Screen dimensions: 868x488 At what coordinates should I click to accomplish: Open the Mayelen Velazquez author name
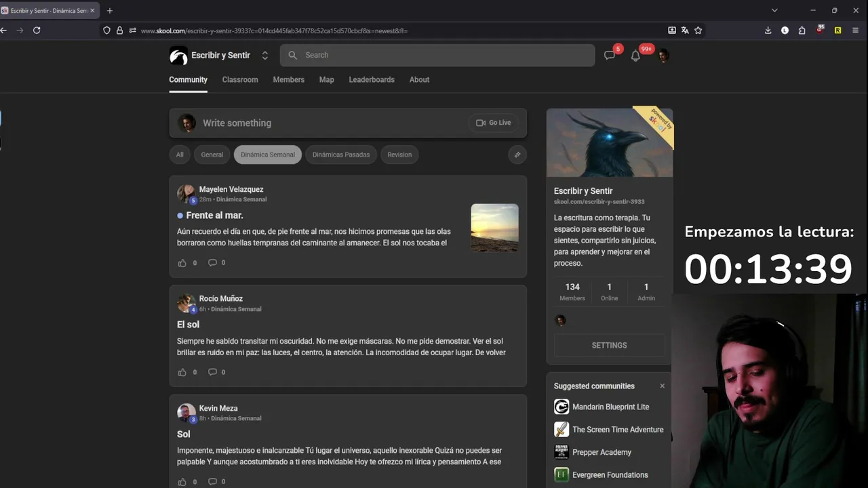pyautogui.click(x=231, y=189)
